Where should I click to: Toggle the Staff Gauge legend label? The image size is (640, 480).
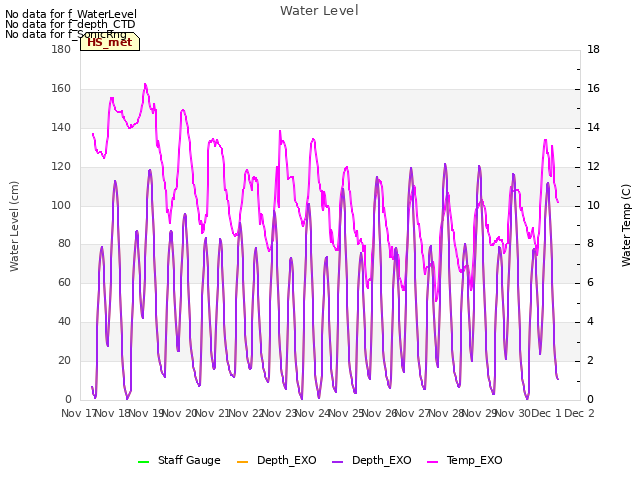(x=189, y=460)
